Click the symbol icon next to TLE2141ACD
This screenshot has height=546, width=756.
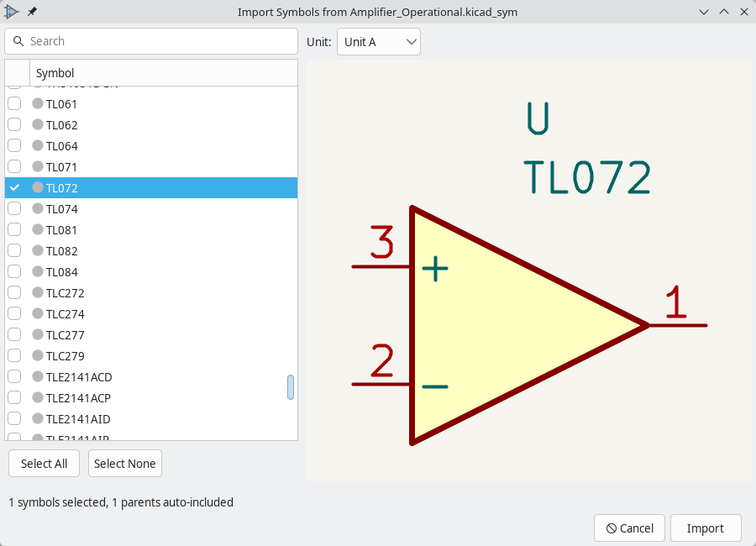click(x=38, y=376)
